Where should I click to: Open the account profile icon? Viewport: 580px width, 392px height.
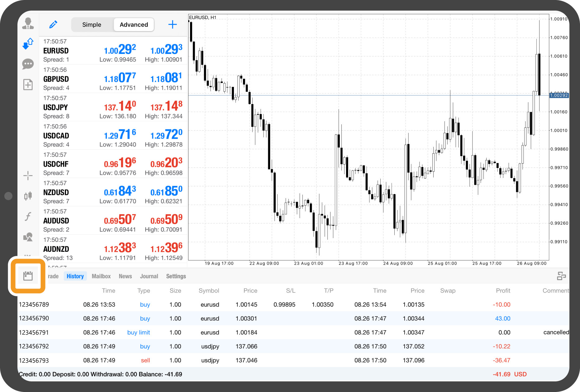click(28, 24)
